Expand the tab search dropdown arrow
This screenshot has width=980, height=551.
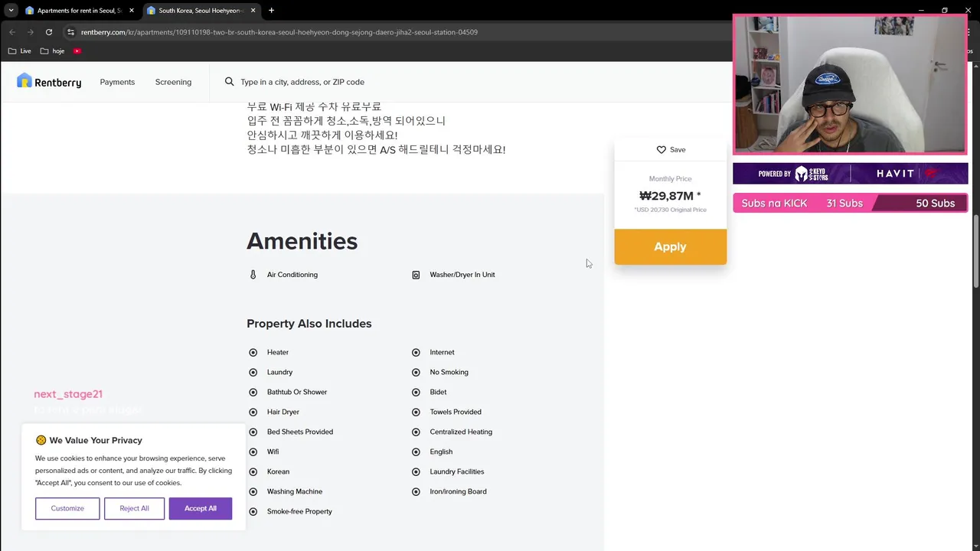click(11, 11)
